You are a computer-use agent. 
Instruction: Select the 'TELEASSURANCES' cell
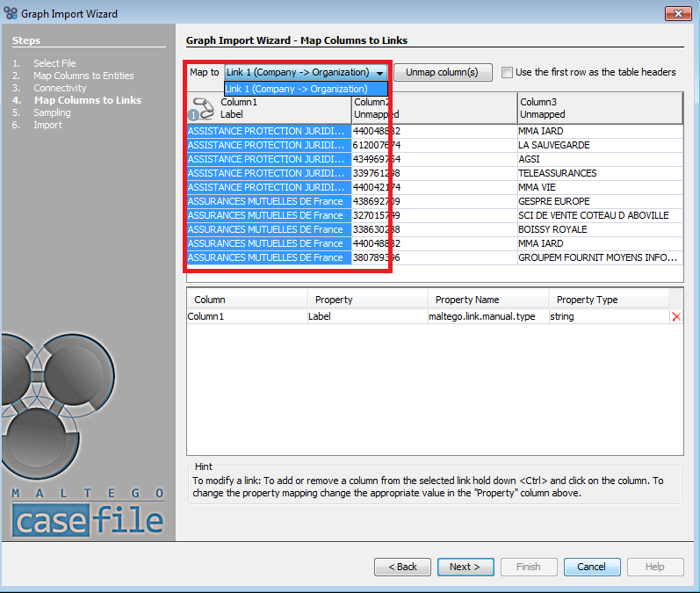tap(600, 173)
